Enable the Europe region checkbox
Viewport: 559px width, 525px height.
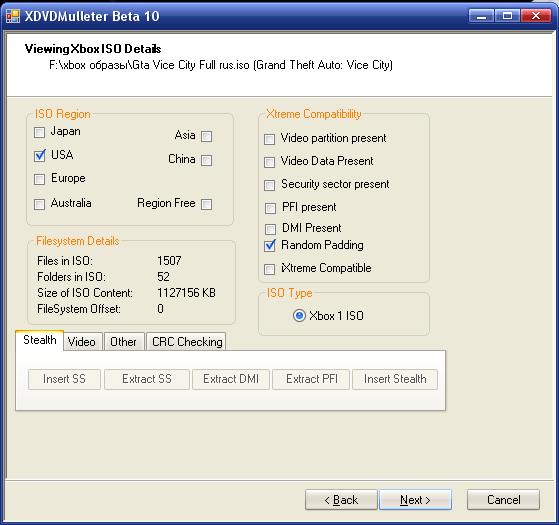[39, 179]
